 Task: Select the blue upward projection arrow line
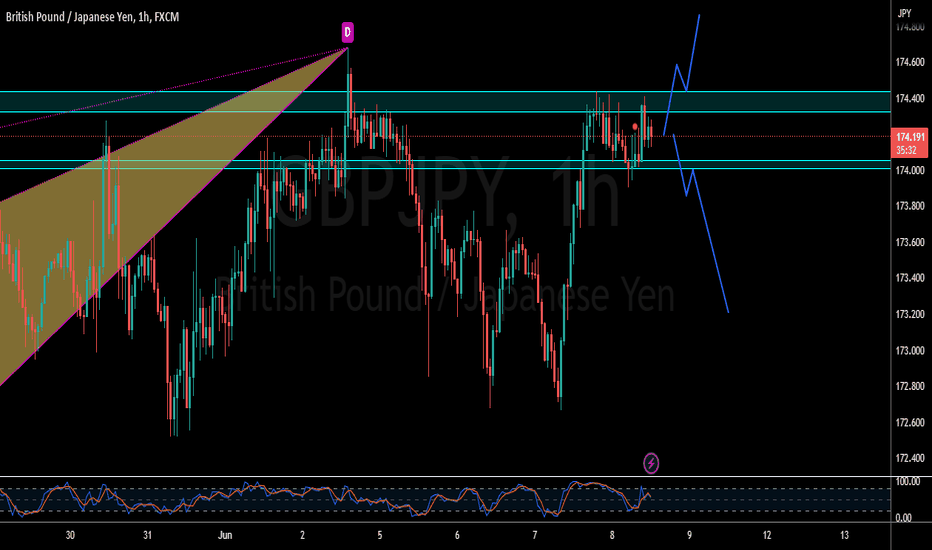(682, 74)
